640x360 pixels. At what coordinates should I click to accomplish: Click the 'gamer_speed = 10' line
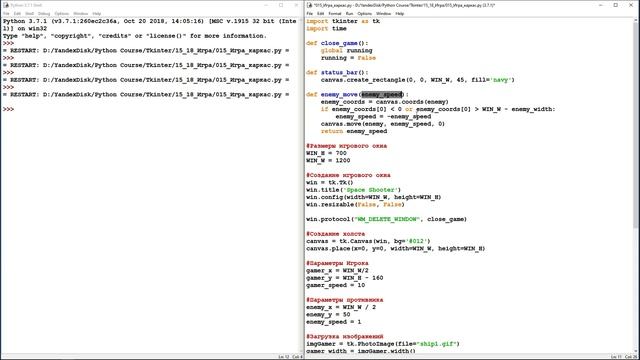[336, 286]
